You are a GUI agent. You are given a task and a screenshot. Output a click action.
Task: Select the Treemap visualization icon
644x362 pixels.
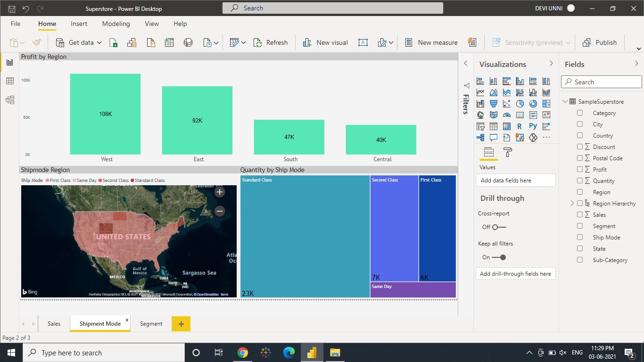coord(546,104)
